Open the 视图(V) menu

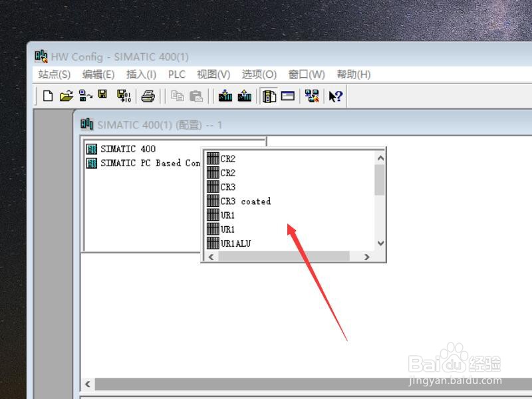(x=213, y=74)
